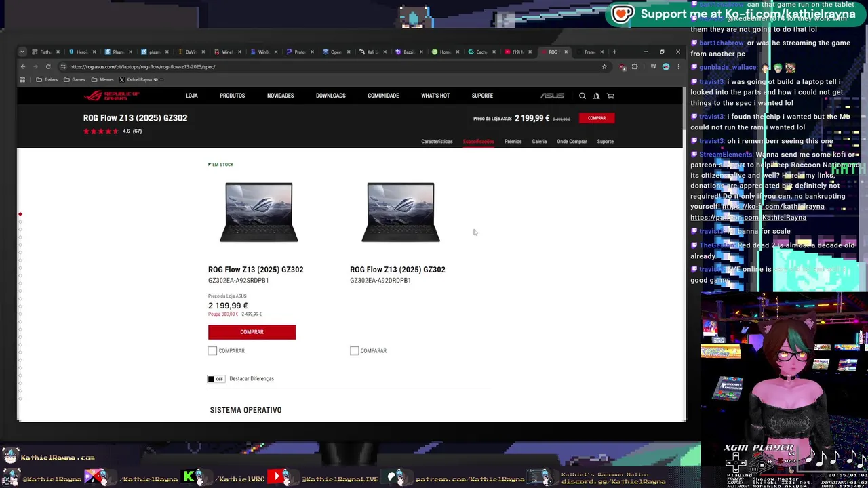
Task: Open the Kathiel Rayna X bookmark
Action: click(138, 79)
